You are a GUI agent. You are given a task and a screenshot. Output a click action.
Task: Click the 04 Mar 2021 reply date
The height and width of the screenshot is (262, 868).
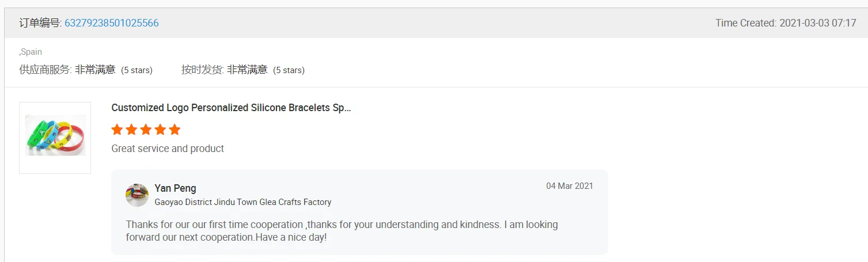(x=569, y=186)
